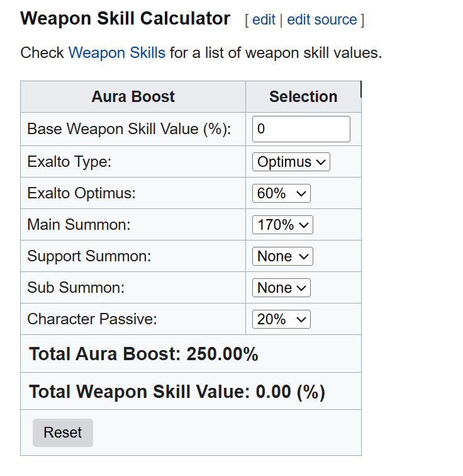Click the Base Weapon Skill Value input
The height and width of the screenshot is (476, 463).
coord(301,129)
